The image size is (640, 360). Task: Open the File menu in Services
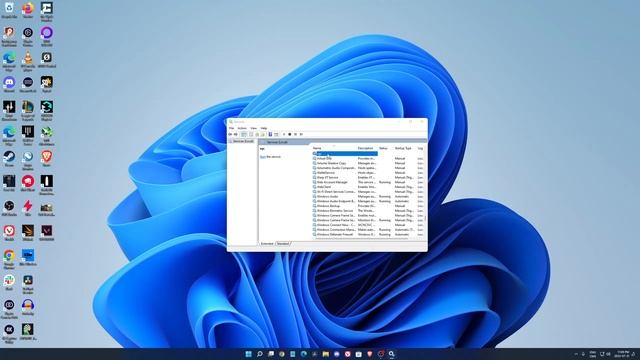pyautogui.click(x=231, y=128)
